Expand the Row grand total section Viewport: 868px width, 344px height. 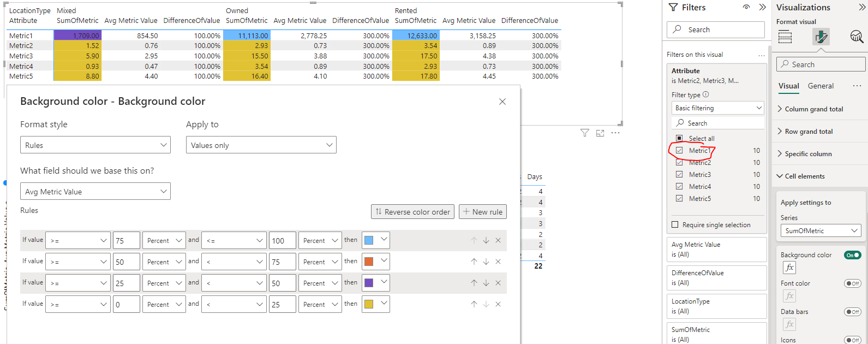[x=809, y=132]
